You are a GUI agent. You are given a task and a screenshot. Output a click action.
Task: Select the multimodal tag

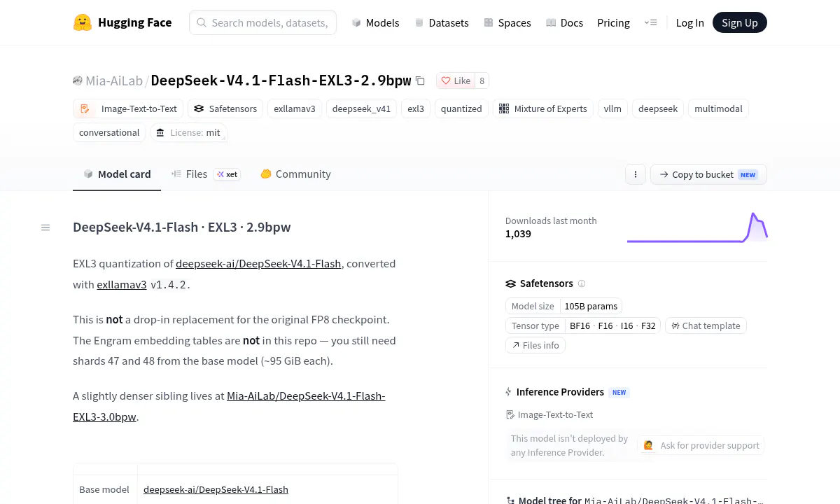pyautogui.click(x=718, y=108)
